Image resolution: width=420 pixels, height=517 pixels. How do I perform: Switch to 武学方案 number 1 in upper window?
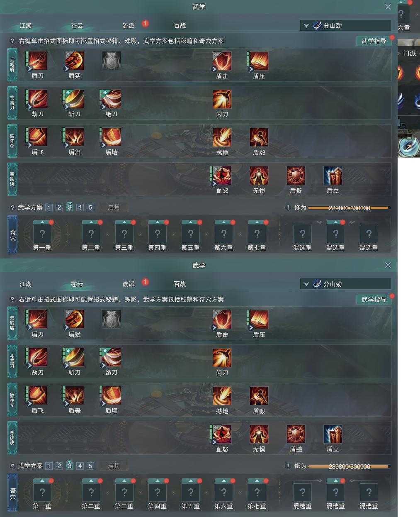[49, 207]
